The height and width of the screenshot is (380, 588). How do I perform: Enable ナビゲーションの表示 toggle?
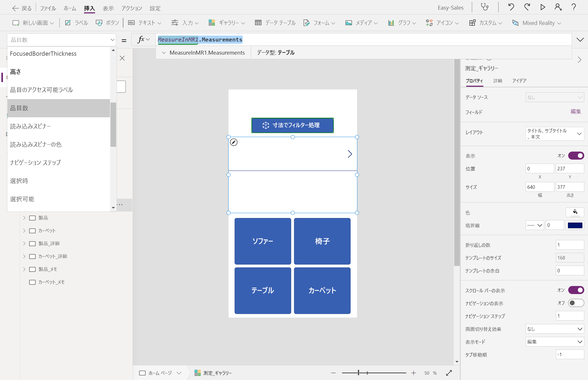pos(576,303)
